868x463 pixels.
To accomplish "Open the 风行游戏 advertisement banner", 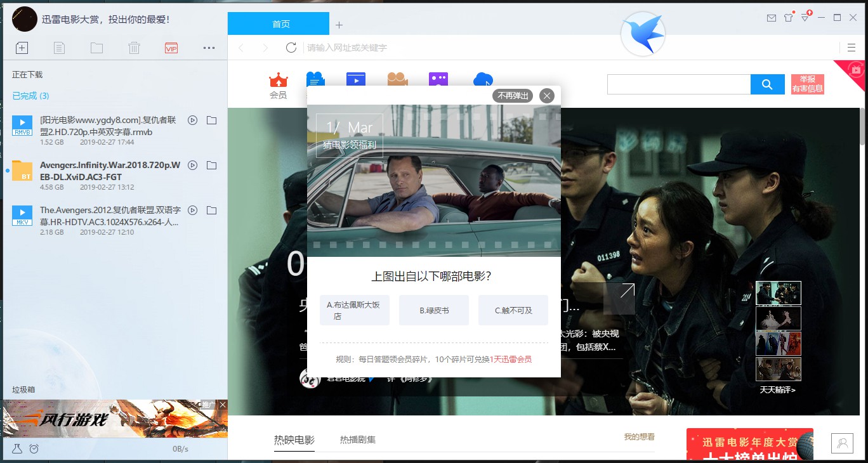I will 115,419.
